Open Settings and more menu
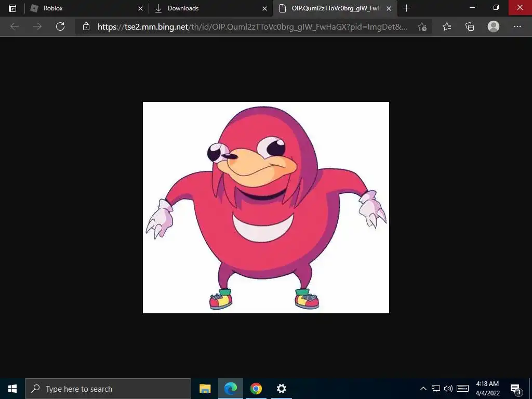This screenshot has height=399, width=532. pos(517,26)
